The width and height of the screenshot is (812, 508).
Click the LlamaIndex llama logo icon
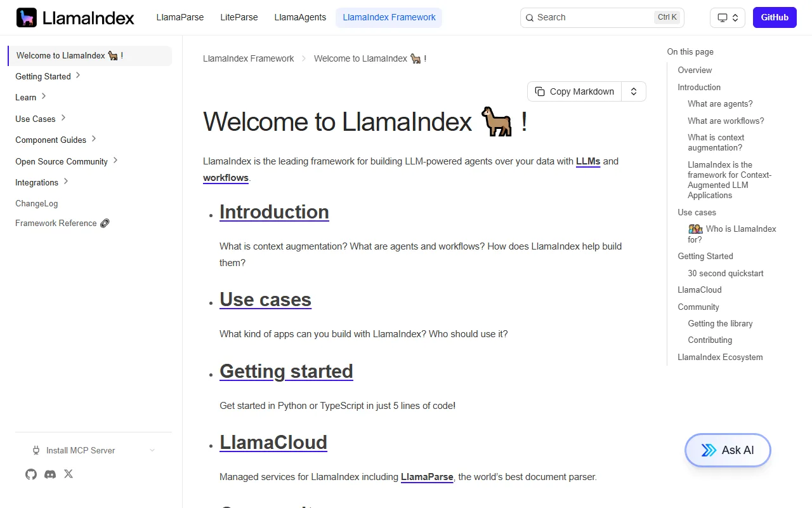pyautogui.click(x=27, y=18)
